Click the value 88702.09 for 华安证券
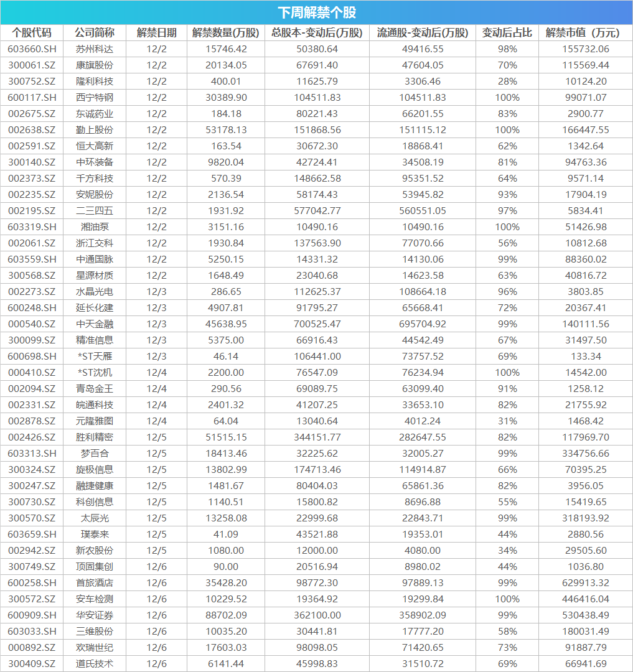Viewport: 633px width, 672px height. 226,615
